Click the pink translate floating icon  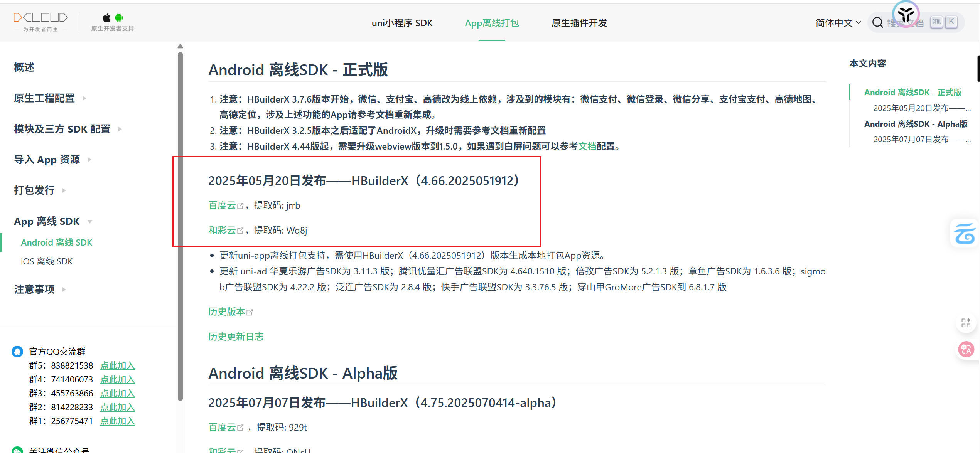[966, 349]
